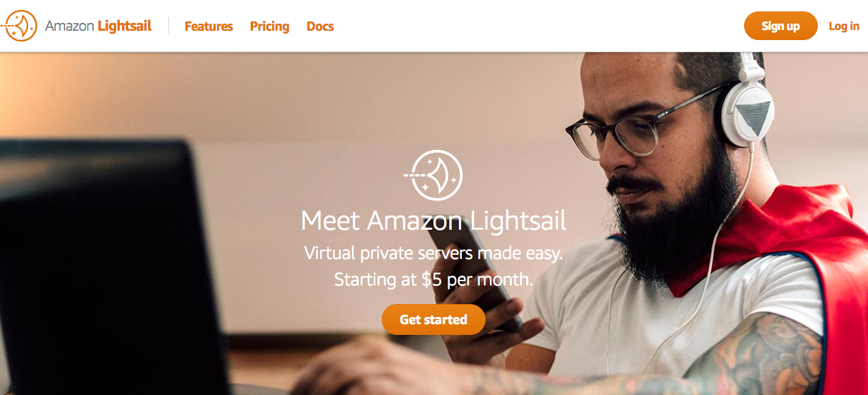Click the white circular Lightsail hero icon
868x395 pixels.
(x=434, y=175)
